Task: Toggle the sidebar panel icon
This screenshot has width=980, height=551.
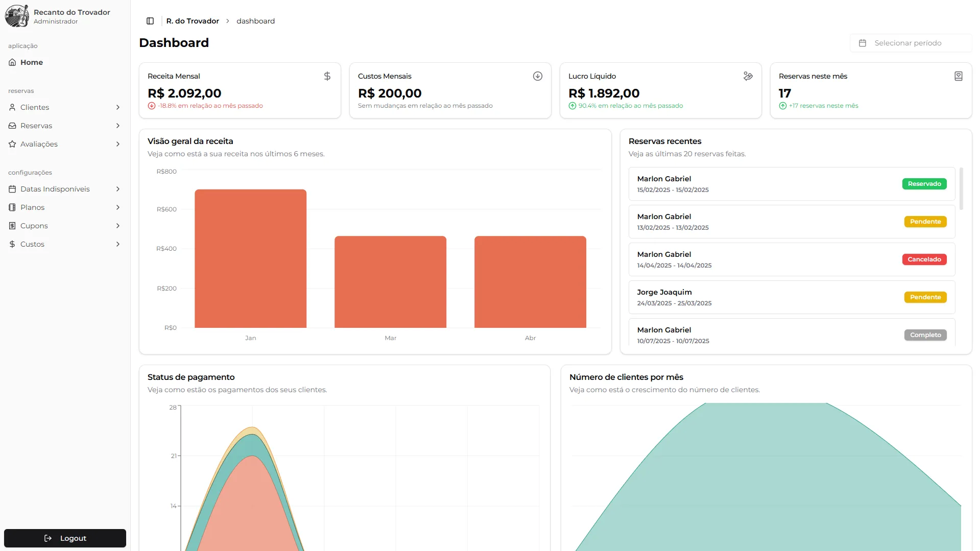Action: [x=150, y=21]
